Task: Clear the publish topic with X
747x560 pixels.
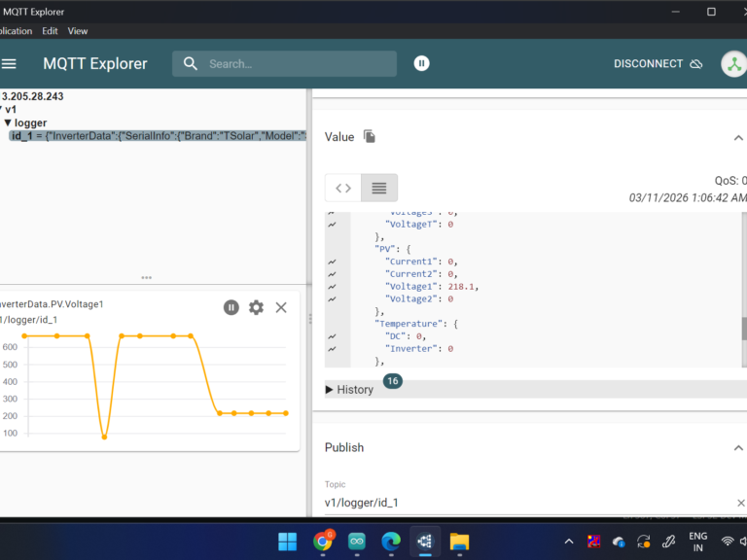Action: pyautogui.click(x=741, y=503)
